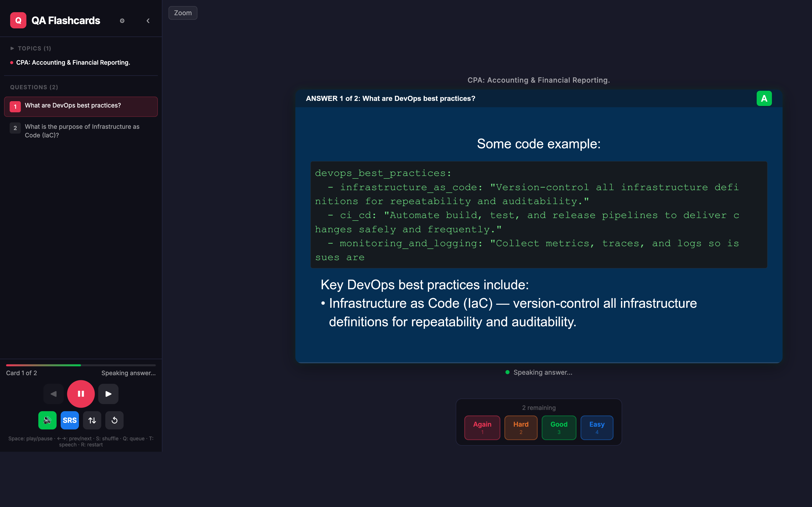Pause speech with the red pause button
Image resolution: width=812 pixels, height=507 pixels.
point(81,394)
